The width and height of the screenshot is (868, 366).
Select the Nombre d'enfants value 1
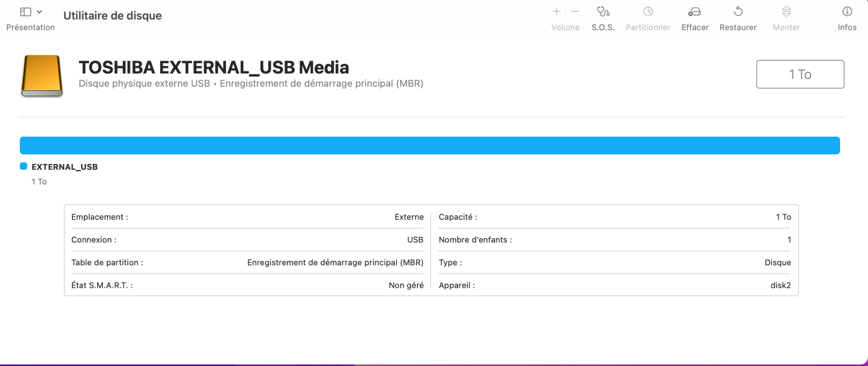(x=789, y=240)
